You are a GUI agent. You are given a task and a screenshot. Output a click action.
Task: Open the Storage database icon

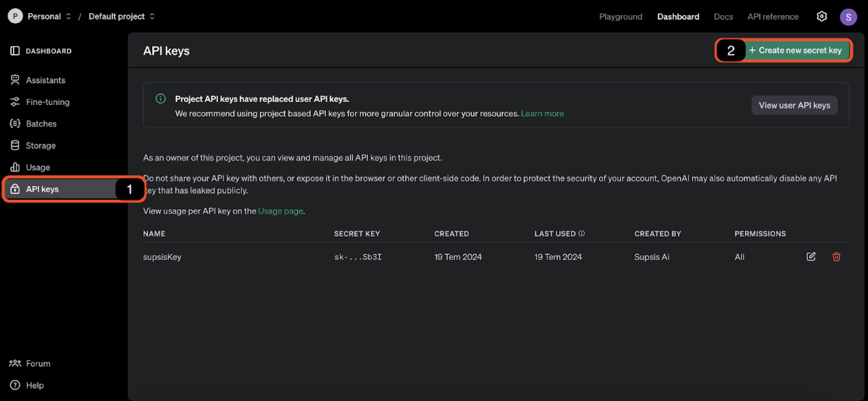pos(15,145)
